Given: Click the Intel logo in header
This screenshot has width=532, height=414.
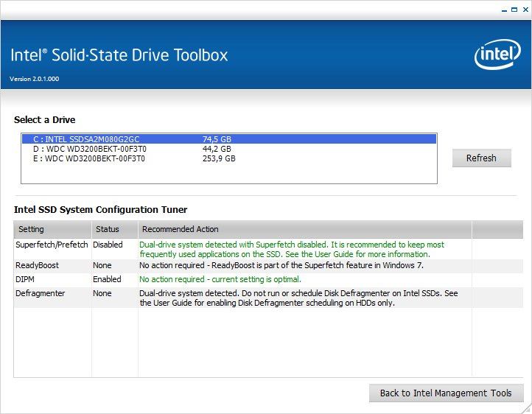Looking at the screenshot, I should click(x=497, y=55).
